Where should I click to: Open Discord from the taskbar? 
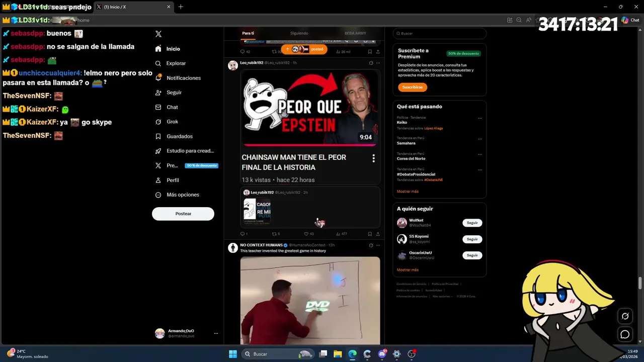(x=382, y=354)
